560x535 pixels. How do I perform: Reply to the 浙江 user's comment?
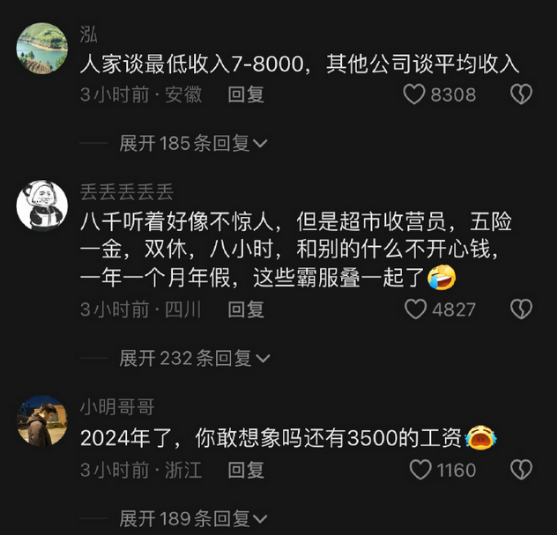pos(246,470)
